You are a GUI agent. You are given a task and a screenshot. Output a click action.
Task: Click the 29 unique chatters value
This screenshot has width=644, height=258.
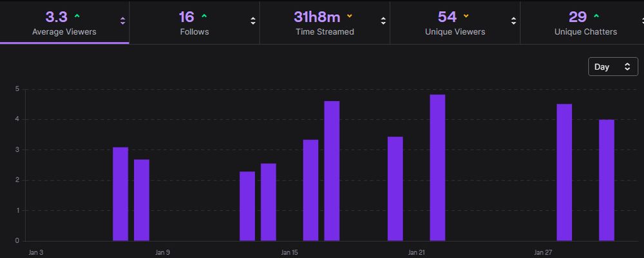point(578,17)
